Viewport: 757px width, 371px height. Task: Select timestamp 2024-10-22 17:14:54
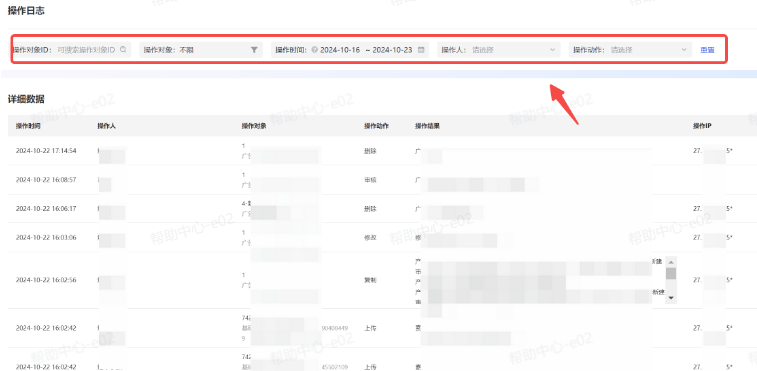point(46,151)
